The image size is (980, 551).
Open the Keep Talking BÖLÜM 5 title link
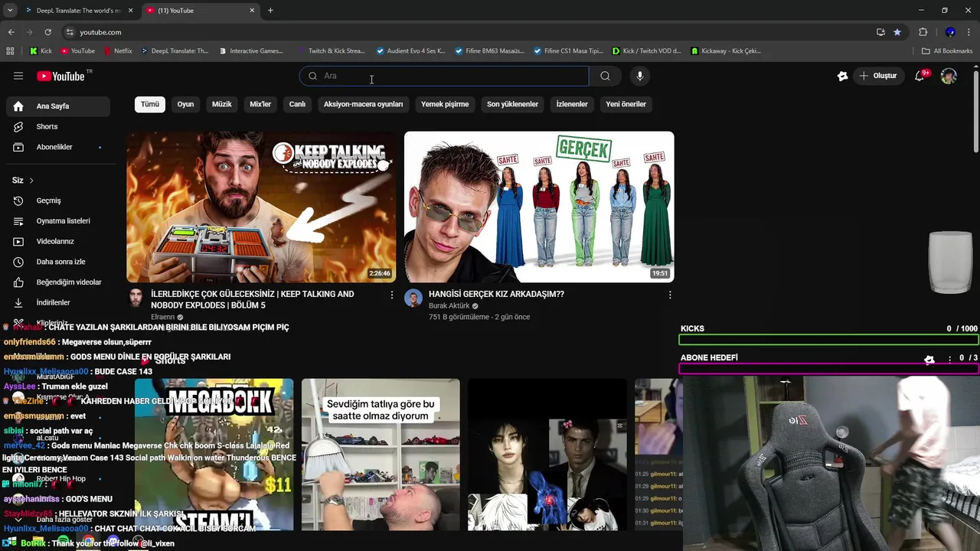point(253,299)
